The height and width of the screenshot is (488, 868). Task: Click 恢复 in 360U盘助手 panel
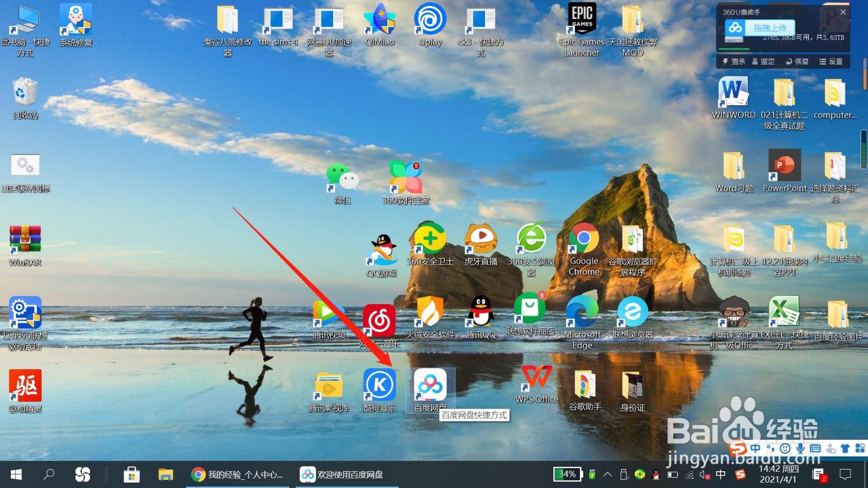[x=797, y=62]
